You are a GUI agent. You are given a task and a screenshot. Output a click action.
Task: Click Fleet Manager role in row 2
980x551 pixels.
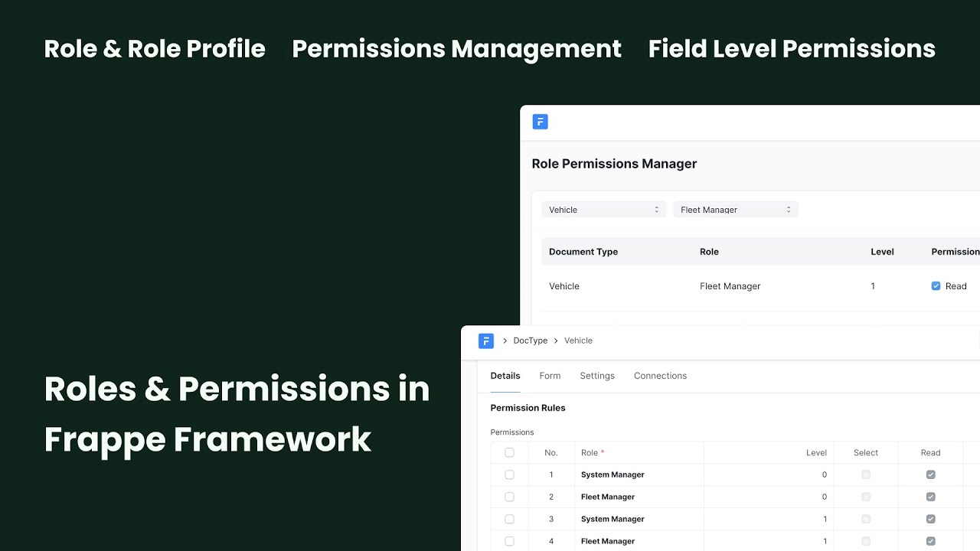608,497
